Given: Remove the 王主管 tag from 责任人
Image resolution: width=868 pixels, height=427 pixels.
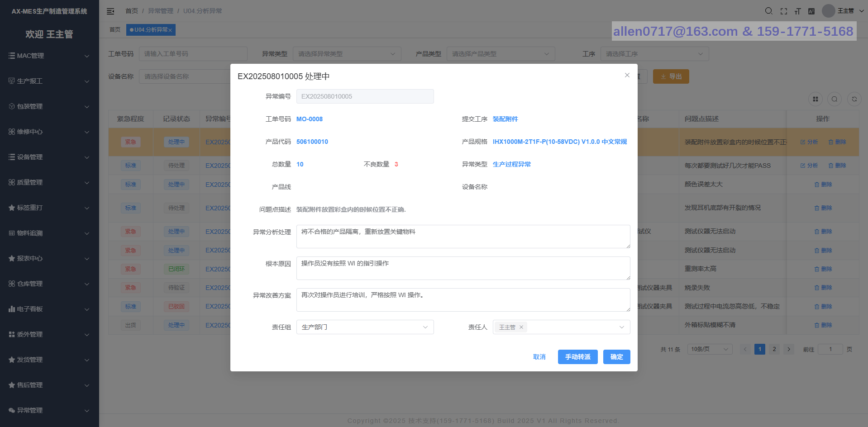Looking at the screenshot, I should point(521,327).
